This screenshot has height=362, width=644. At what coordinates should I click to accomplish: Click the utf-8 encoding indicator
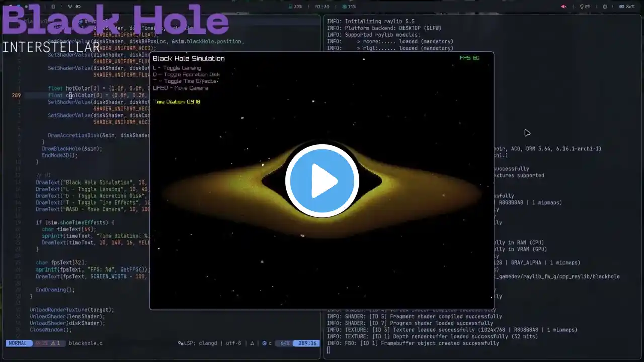234,343
